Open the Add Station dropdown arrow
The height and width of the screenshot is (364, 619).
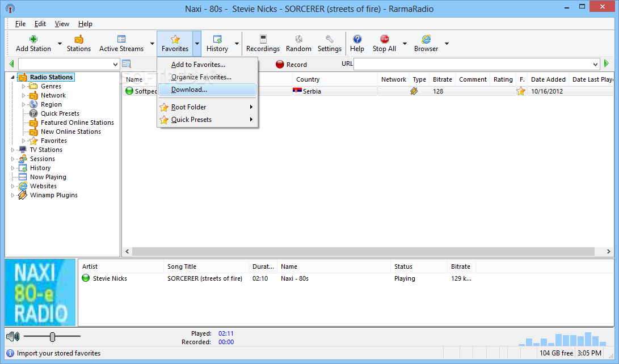(x=60, y=44)
